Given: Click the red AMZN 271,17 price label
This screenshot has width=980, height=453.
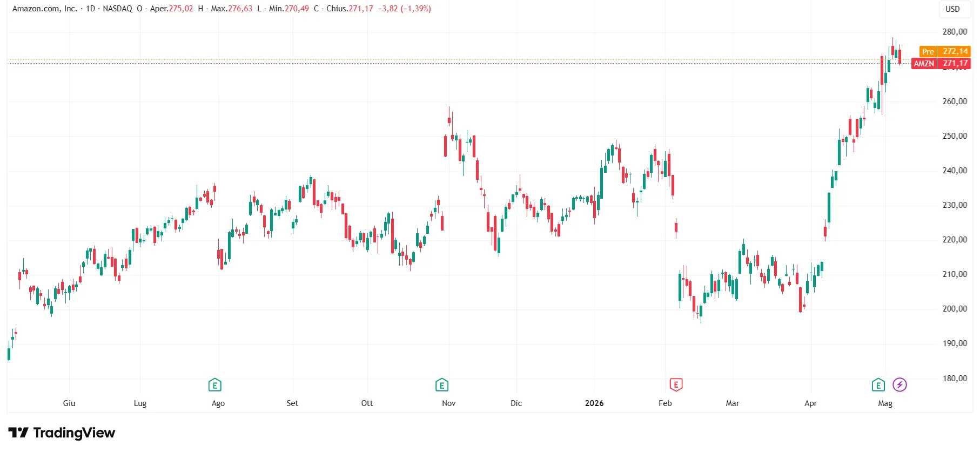Looking at the screenshot, I should tap(941, 63).
